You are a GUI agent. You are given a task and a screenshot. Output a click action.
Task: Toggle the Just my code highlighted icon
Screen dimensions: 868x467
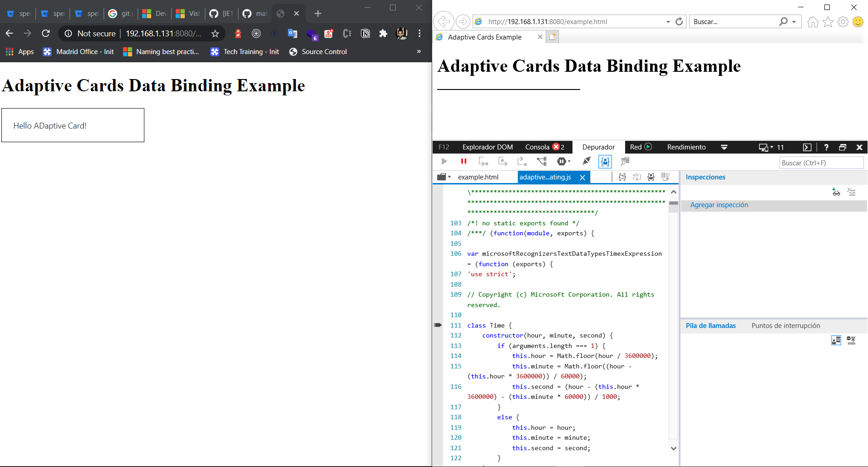click(x=604, y=161)
